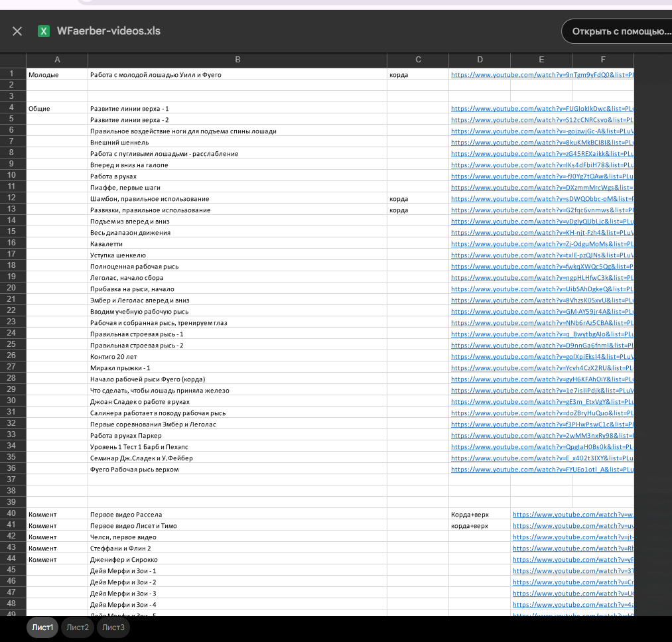The height and width of the screenshot is (642, 672).
Task: Open YouTube link for 'Уступка шенкелю' row
Action: (x=542, y=255)
